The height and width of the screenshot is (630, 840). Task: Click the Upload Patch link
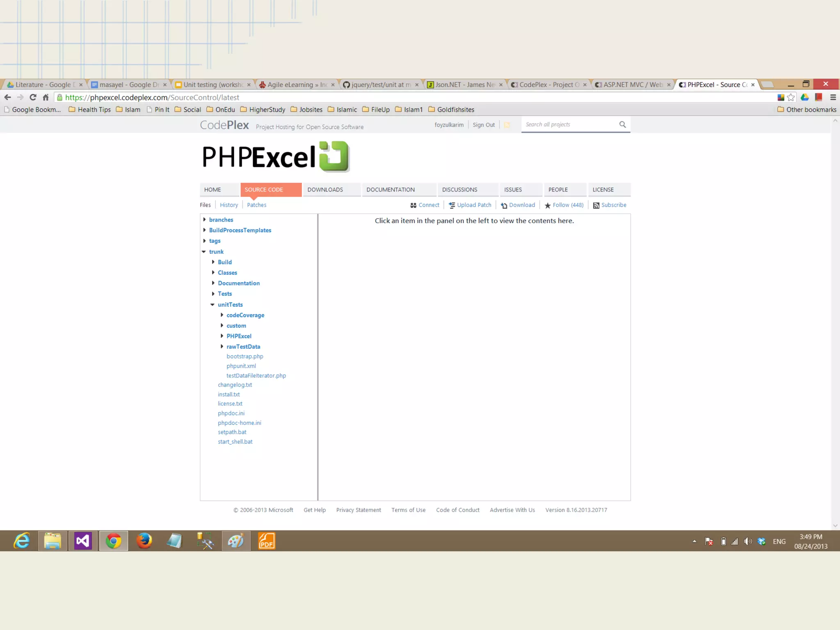pos(474,205)
